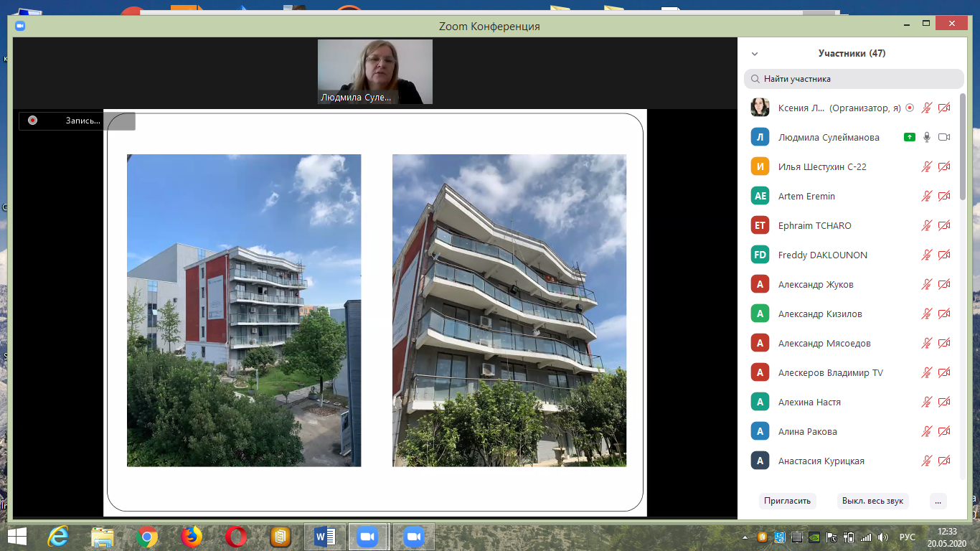Click the camera-off icon for Алескеров Владимир TV
The height and width of the screenshot is (551, 980).
click(944, 372)
